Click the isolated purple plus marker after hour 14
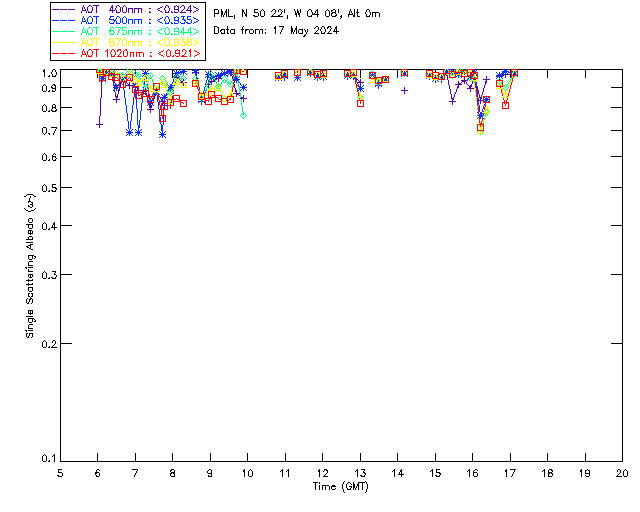Viewport: 640px width, 512px height. click(404, 91)
